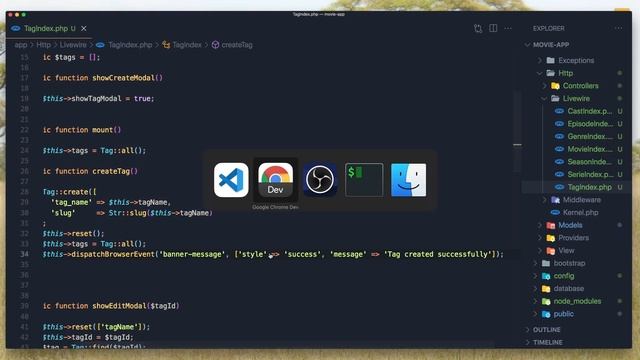Click showCreateModal function name
This screenshot has height=360, width=640.
[x=124, y=78]
